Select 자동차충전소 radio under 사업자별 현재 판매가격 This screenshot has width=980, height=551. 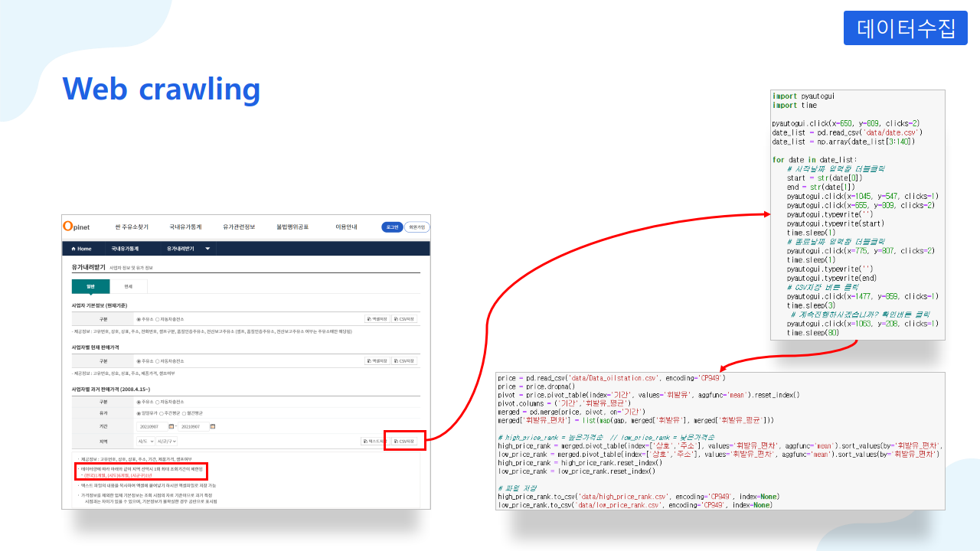point(158,360)
